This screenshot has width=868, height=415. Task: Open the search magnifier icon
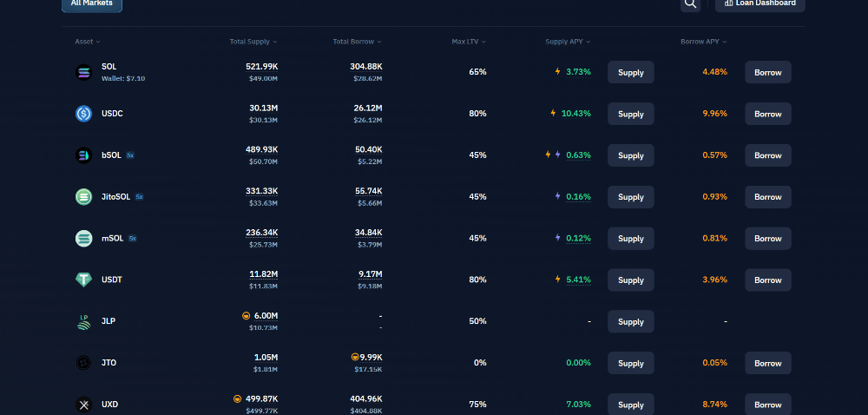[690, 3]
